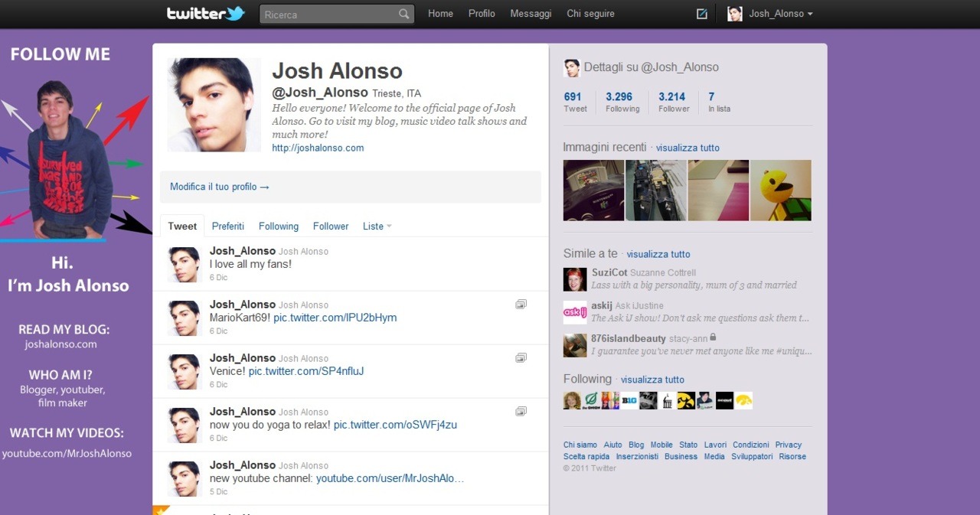980x515 pixels.
Task: Click Sviluppatori footer link
Action: pos(752,456)
